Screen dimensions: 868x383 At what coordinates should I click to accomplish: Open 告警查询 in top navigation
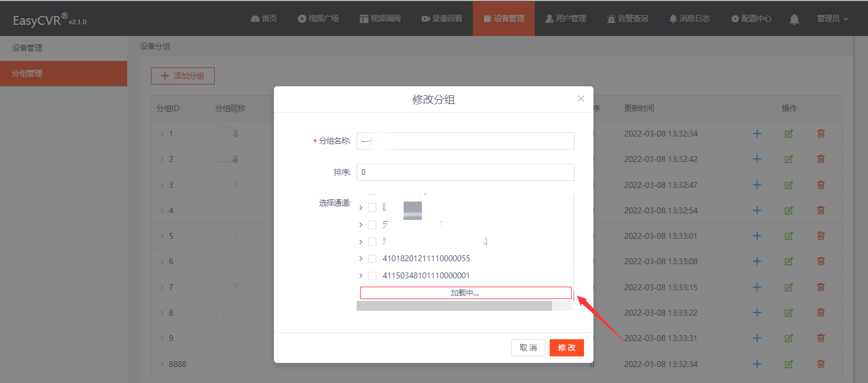click(627, 19)
